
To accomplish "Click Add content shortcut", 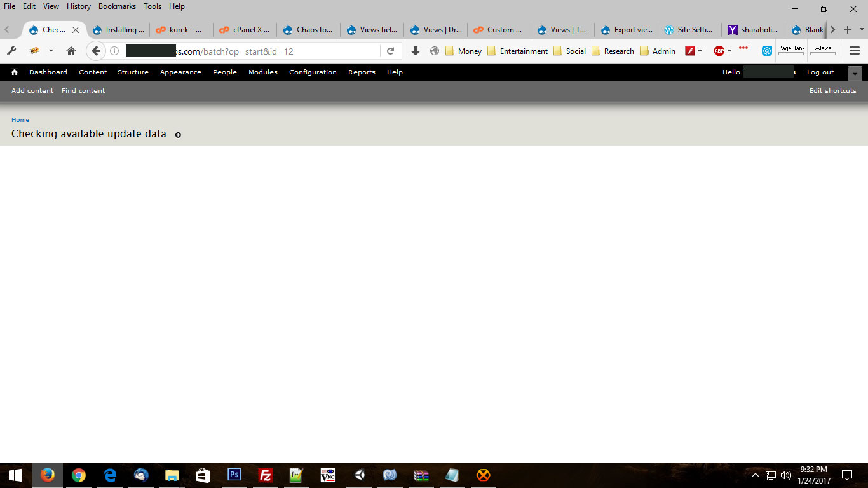I will click(32, 91).
